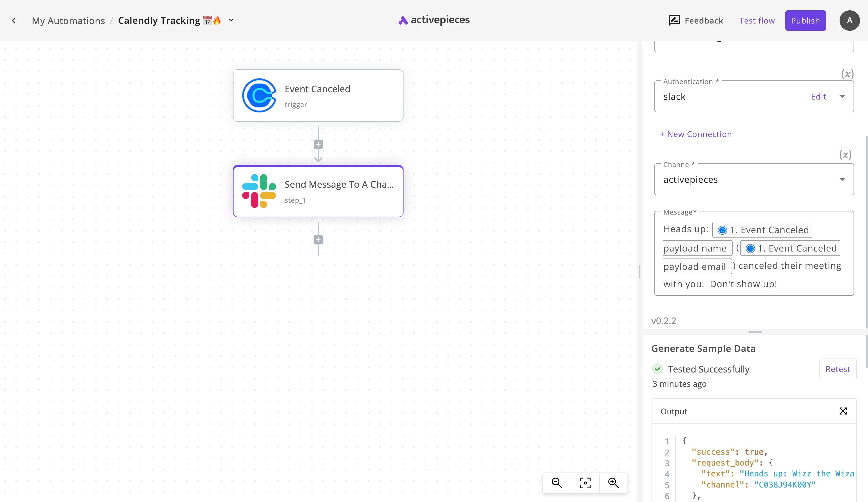This screenshot has width=868, height=502.
Task: Expand the Calendly Tracking flow name dropdown
Action: [x=231, y=20]
